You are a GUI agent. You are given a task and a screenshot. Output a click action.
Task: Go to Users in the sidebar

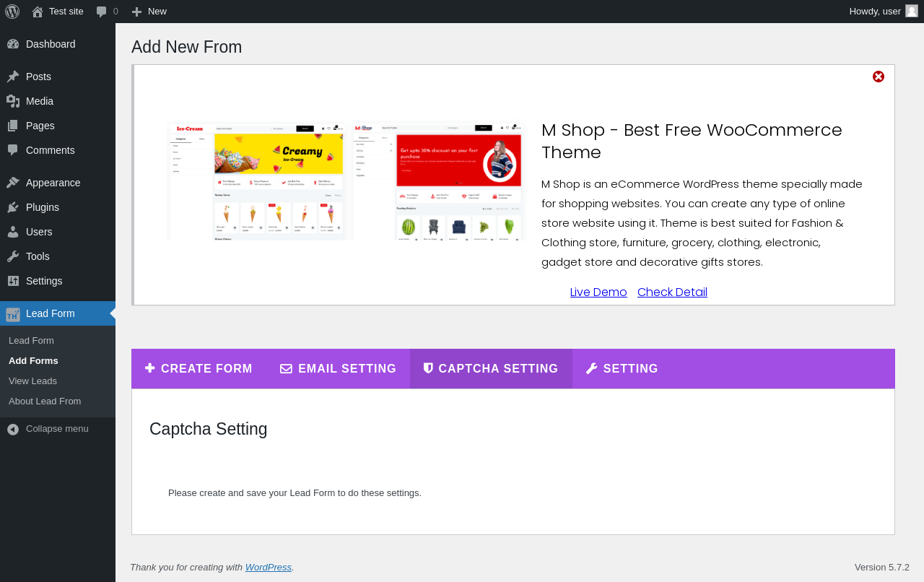click(x=58, y=232)
